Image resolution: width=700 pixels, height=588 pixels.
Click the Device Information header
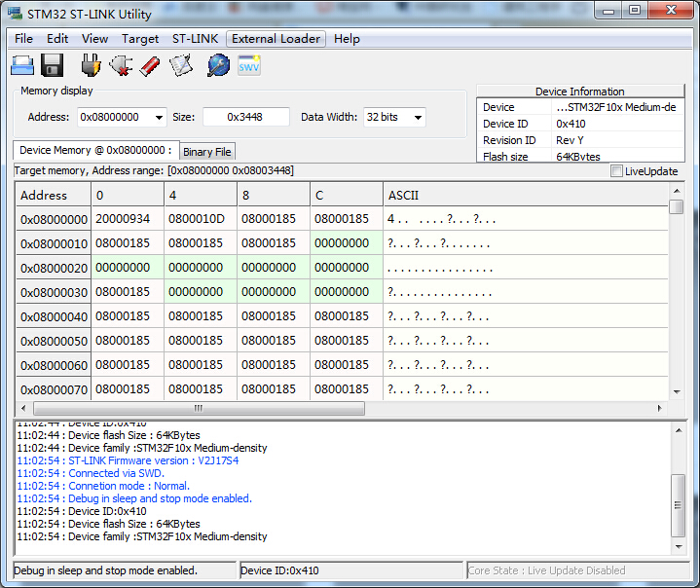click(x=580, y=92)
